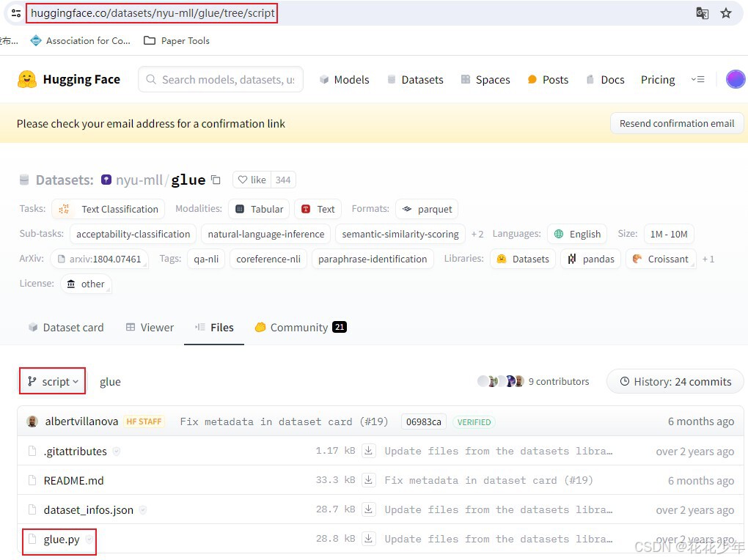Open the README.md file
748x560 pixels.
[x=73, y=480]
